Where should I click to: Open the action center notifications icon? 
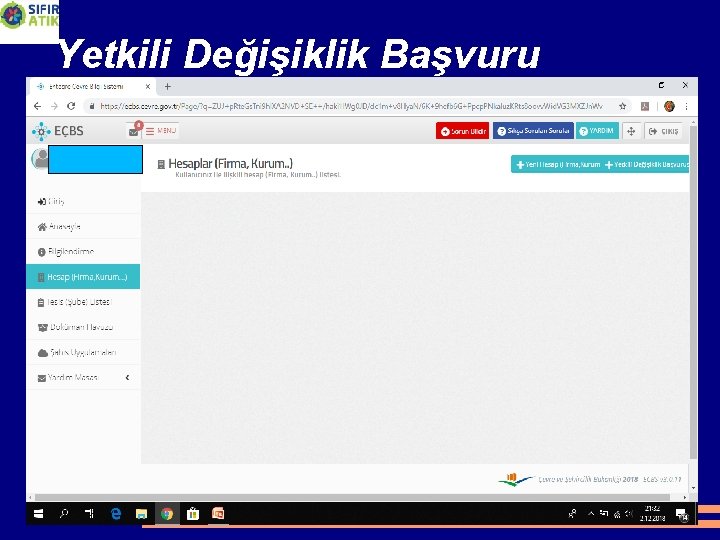682,514
